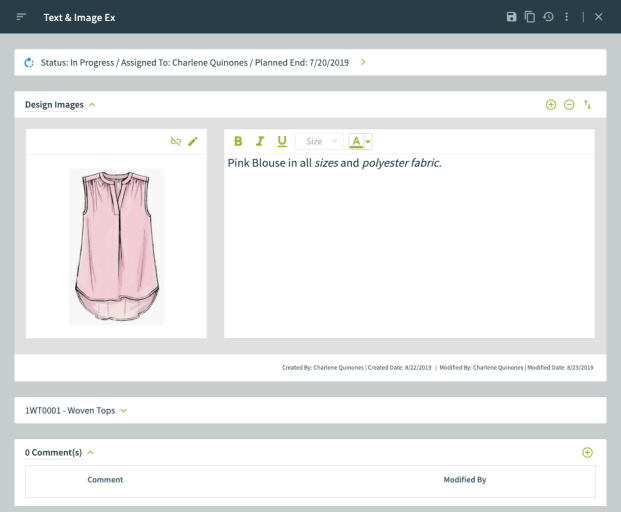621x512 pixels.
Task: Remove a Design Images row
Action: click(x=569, y=104)
